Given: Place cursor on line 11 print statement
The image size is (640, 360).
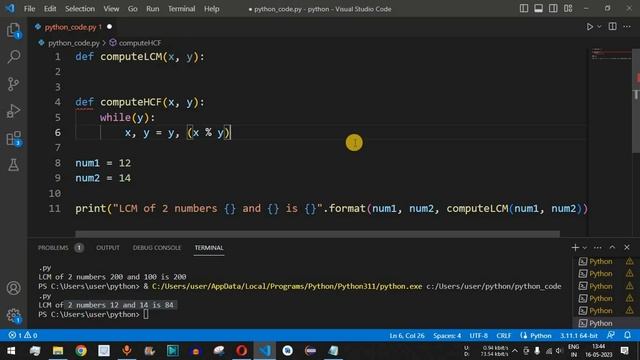Looking at the screenshot, I should tap(331, 209).
